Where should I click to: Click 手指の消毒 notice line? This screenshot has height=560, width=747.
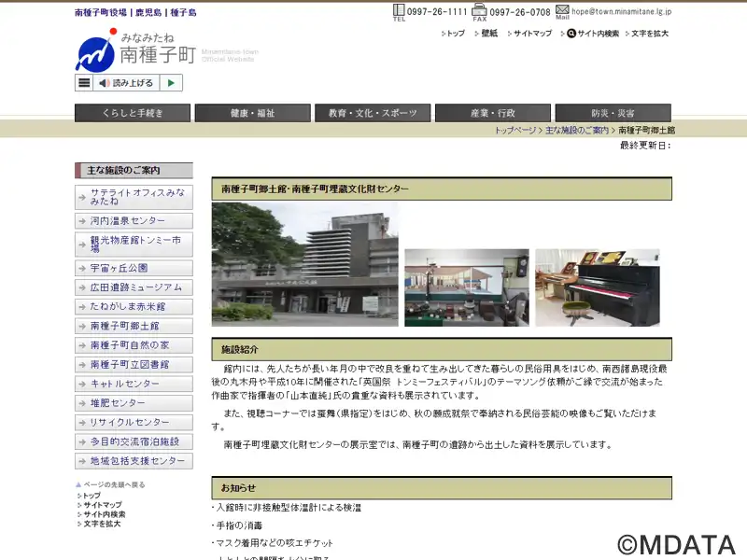point(238,525)
